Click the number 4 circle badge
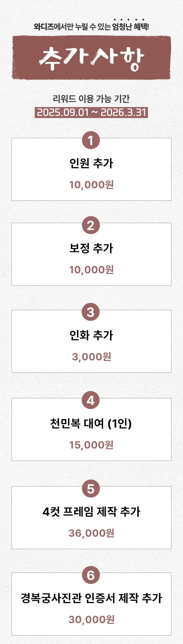Image resolution: width=183 pixels, height=644 pixels. coord(91,401)
